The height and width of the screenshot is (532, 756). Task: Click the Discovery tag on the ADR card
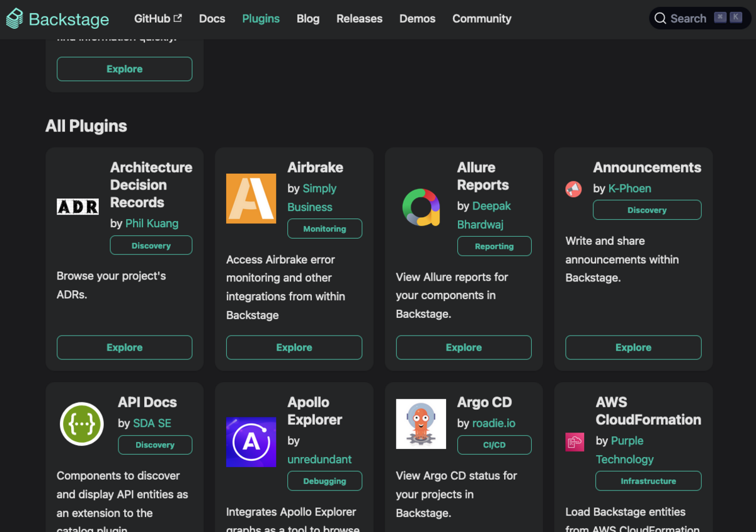[x=151, y=246]
